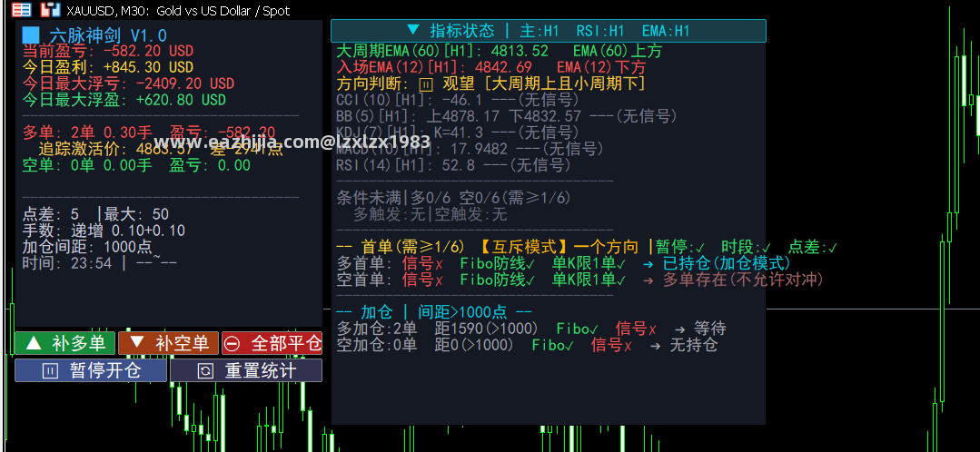Click the 补多单 add-long button
The width and height of the screenshot is (980, 452).
click(65, 343)
